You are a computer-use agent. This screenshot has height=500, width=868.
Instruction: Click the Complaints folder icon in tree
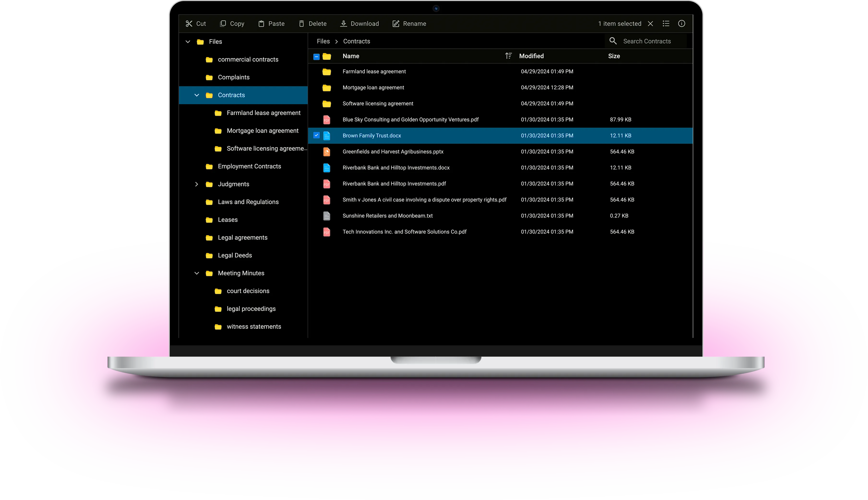tap(209, 78)
